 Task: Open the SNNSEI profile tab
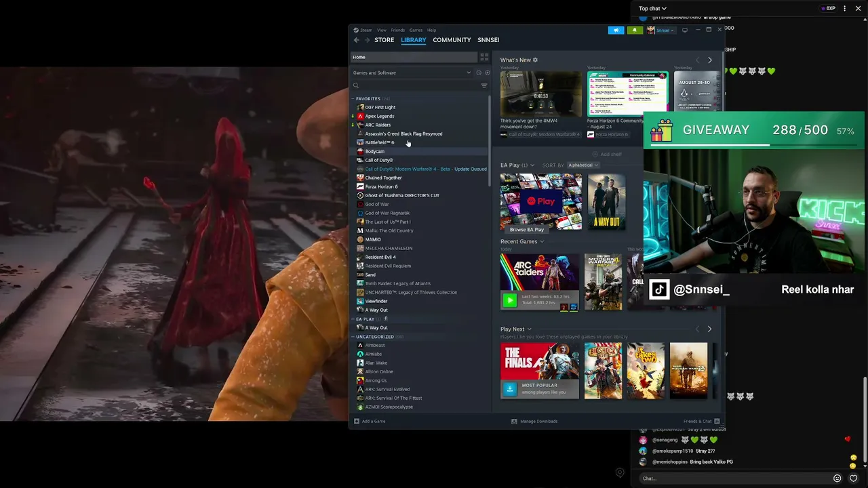(488, 40)
